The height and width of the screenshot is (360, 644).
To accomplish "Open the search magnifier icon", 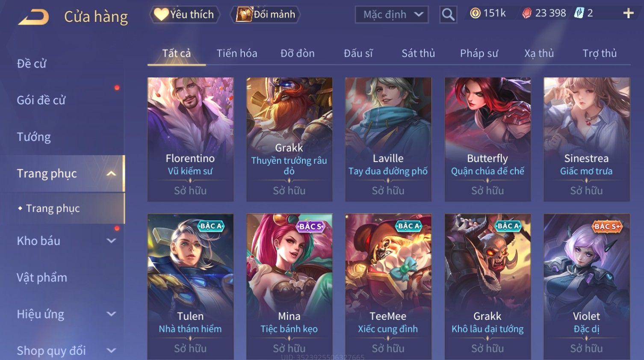I will coord(448,15).
